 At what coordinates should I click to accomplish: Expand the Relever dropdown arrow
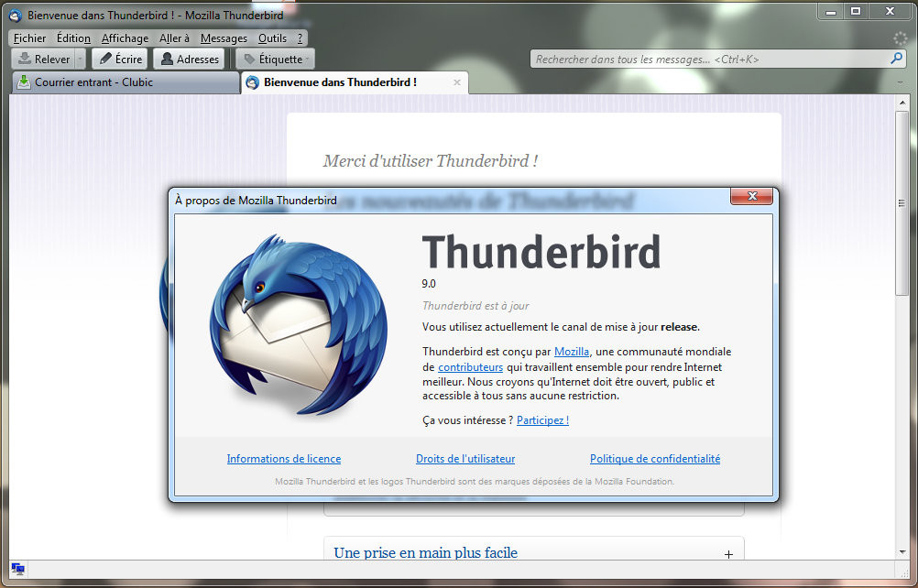pos(81,60)
